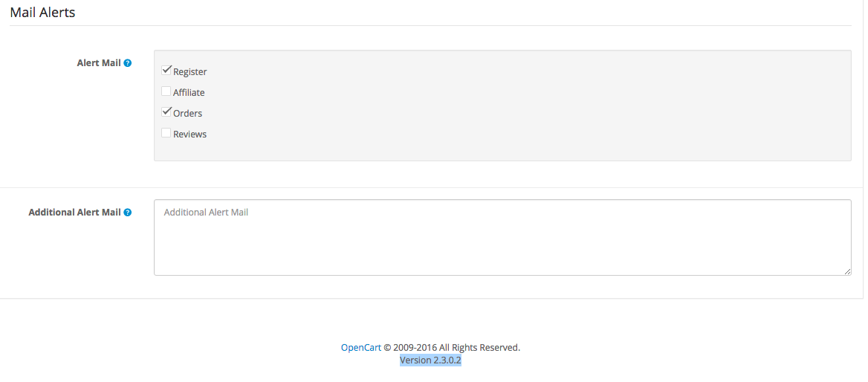Enable the Affiliate alert checkbox
The image size is (868, 382).
pos(166,91)
